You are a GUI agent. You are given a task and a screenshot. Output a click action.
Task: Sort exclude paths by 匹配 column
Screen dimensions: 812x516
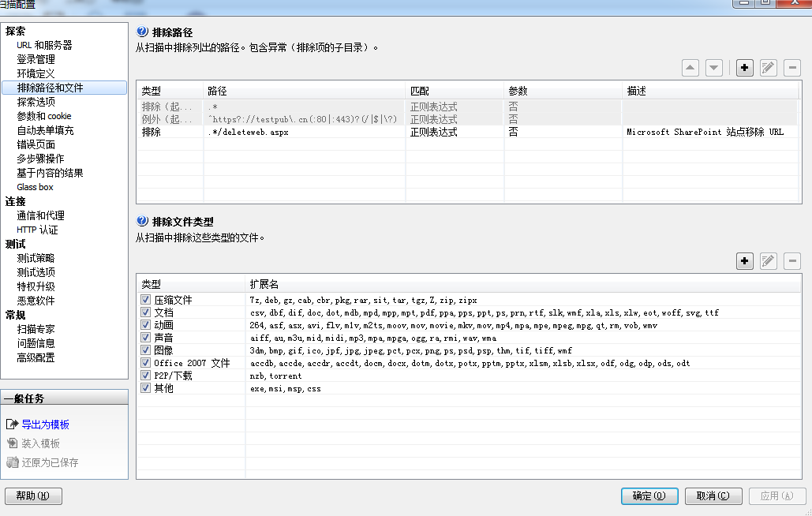455,91
